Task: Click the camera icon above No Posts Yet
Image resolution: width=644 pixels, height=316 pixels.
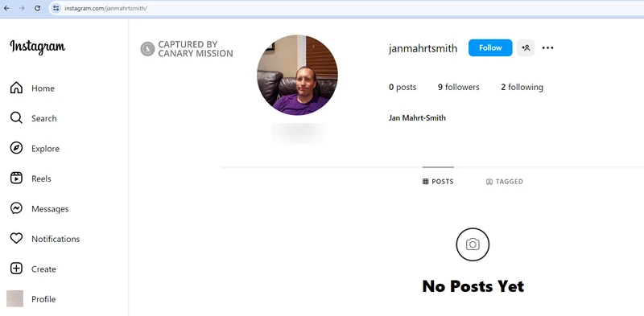Action: click(x=473, y=244)
